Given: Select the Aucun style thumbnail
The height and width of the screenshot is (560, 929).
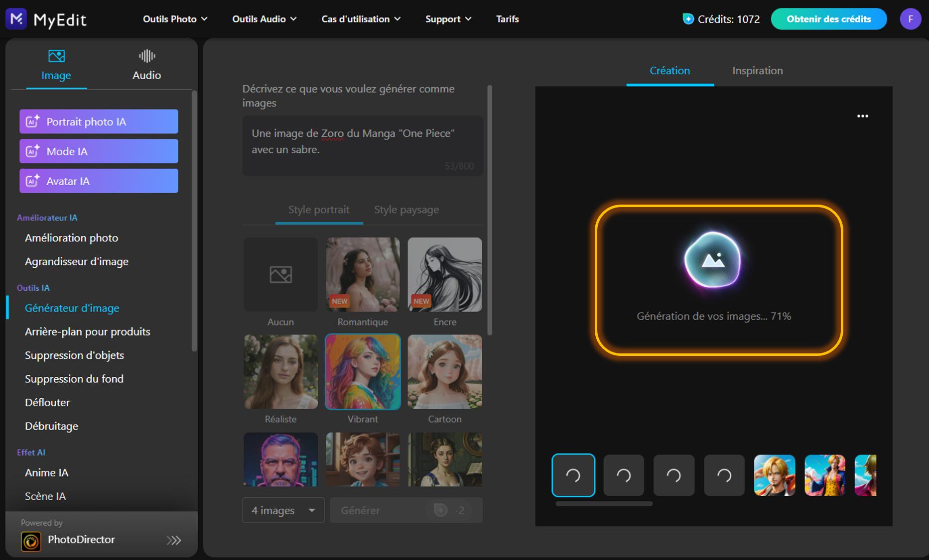Looking at the screenshot, I should tap(281, 274).
